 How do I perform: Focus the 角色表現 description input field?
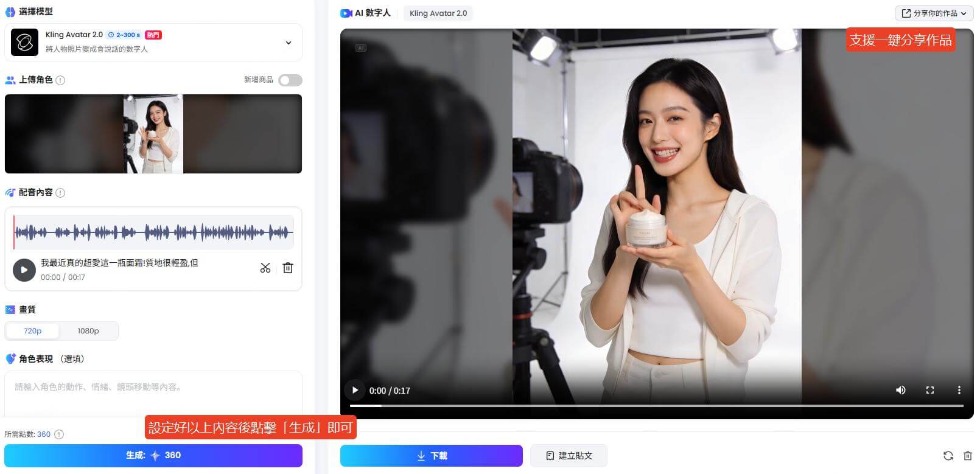[x=153, y=394]
